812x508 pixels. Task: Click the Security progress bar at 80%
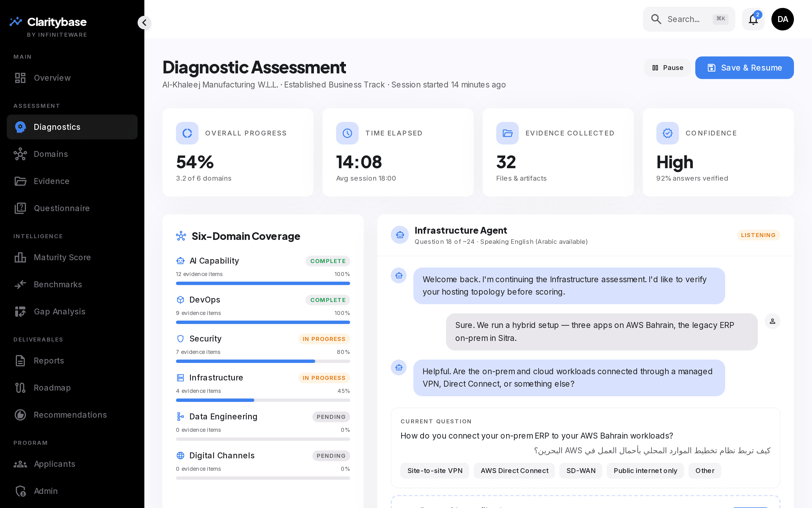pos(263,361)
